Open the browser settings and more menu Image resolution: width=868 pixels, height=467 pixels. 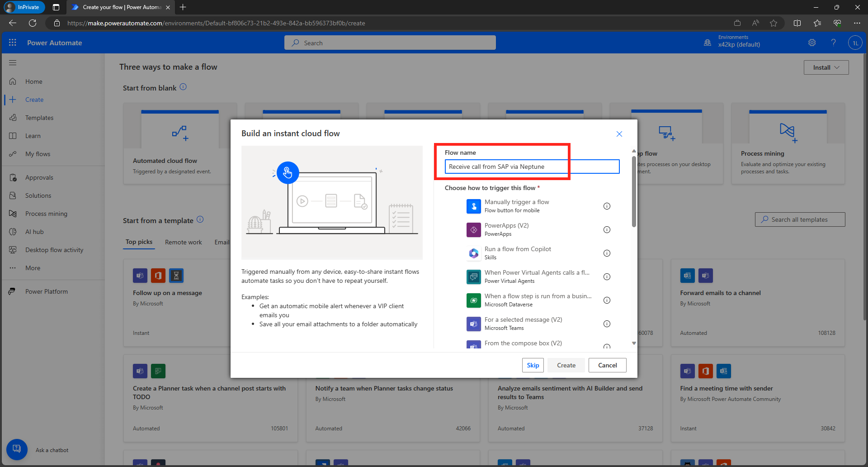point(857,23)
